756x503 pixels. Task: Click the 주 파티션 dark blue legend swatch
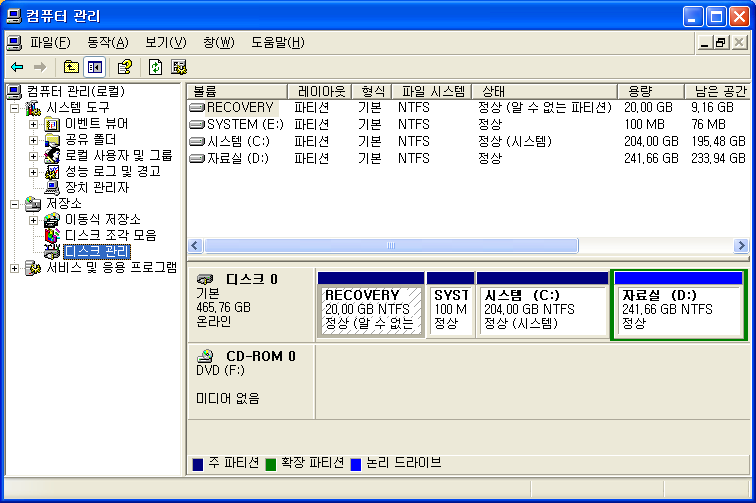[x=198, y=464]
